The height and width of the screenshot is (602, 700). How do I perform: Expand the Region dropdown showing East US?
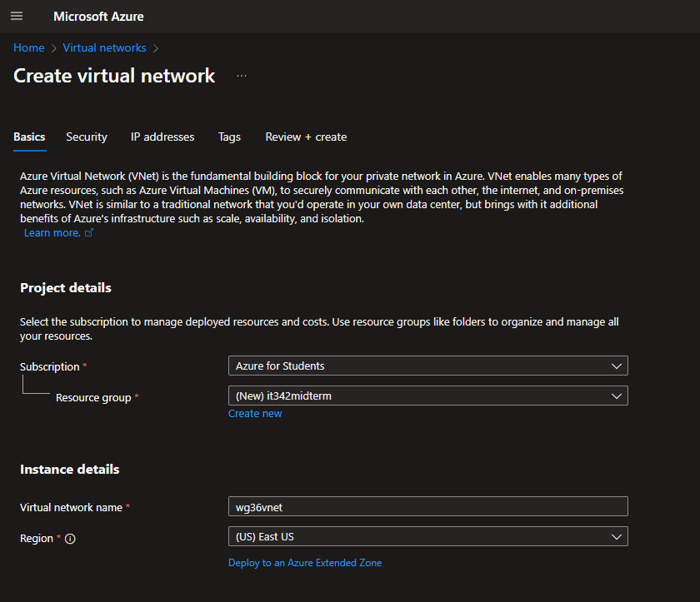[427, 536]
